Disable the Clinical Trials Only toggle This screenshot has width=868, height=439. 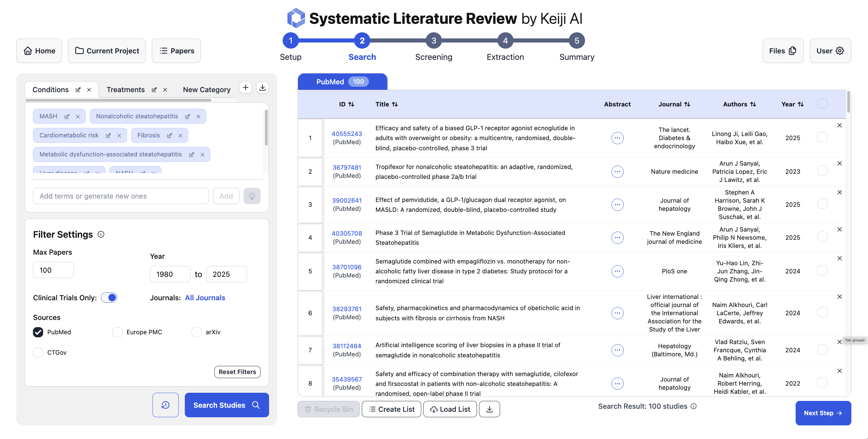tap(109, 297)
